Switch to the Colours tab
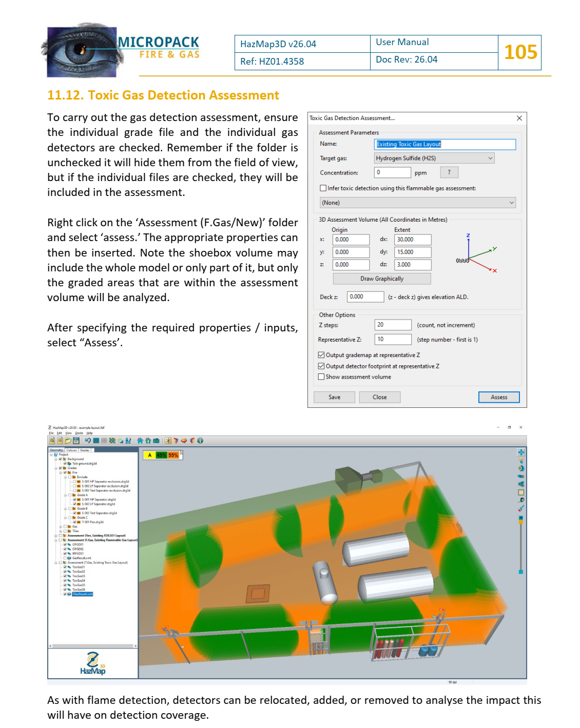Image resolution: width=580 pixels, height=728 pixels. [x=71, y=450]
